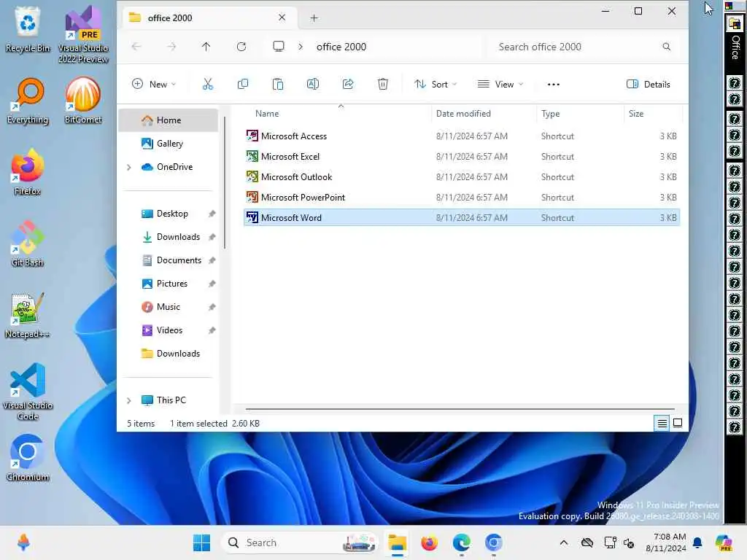Open the Recycle Bin desktop icon

(x=28, y=29)
